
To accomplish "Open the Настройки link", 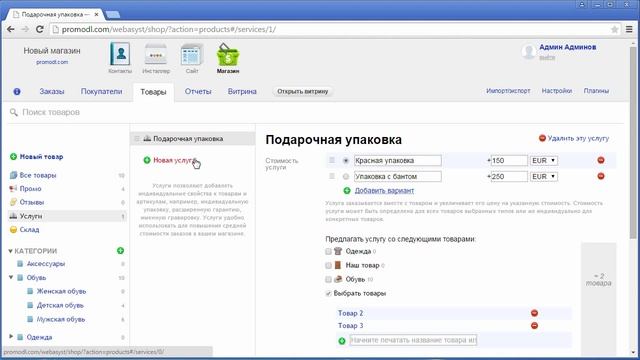I will pos(557,91).
